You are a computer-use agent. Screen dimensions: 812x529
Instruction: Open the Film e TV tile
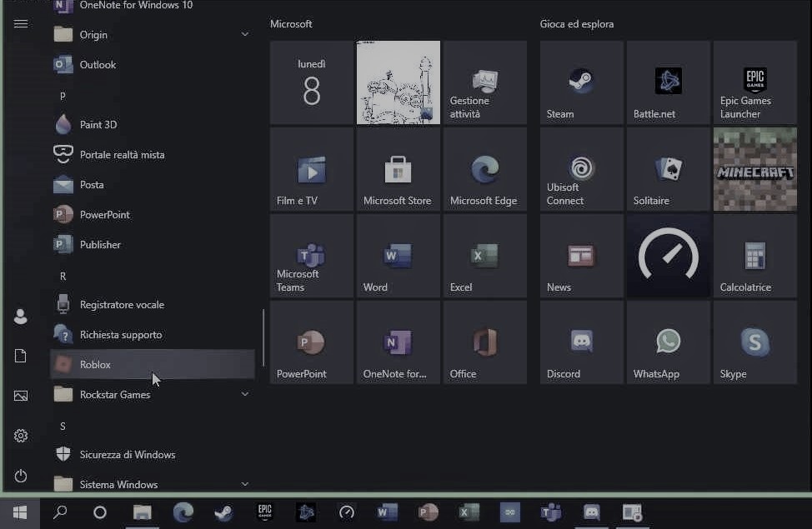pyautogui.click(x=312, y=169)
